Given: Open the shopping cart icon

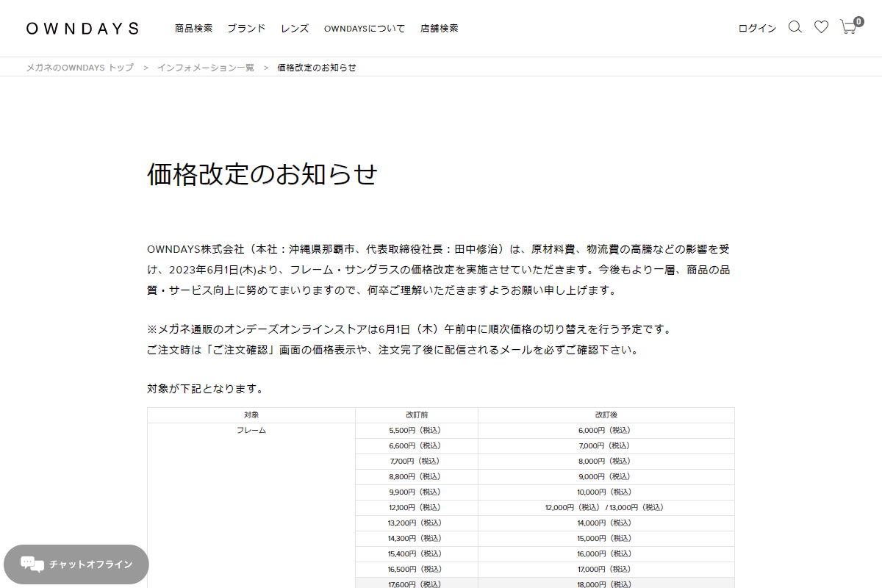Looking at the screenshot, I should pyautogui.click(x=849, y=26).
